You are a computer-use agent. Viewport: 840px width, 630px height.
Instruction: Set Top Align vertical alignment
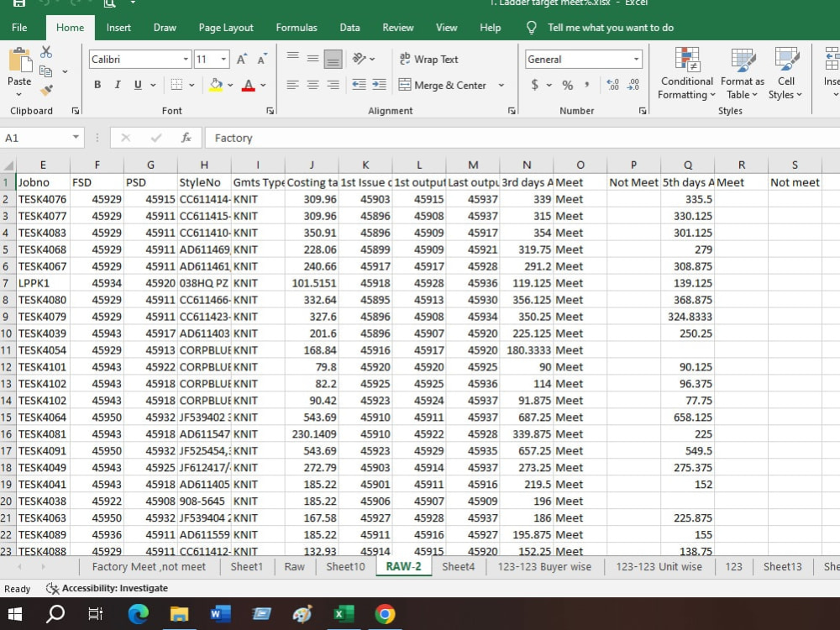tap(292, 57)
